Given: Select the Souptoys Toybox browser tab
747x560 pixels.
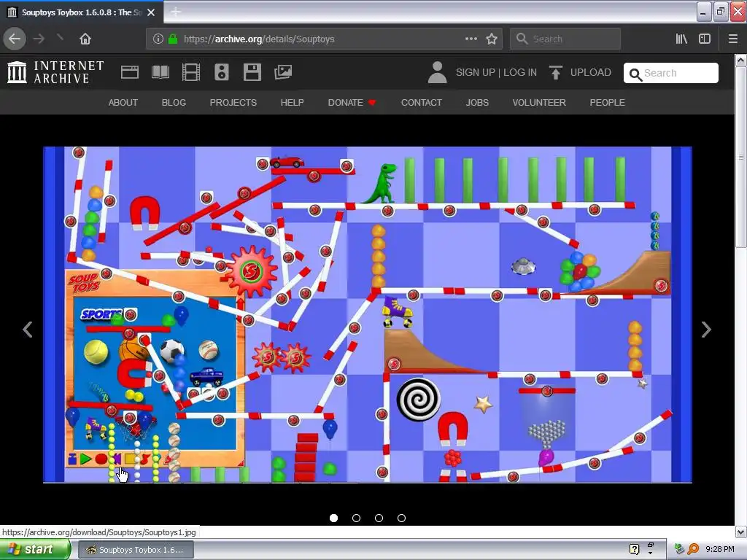Looking at the screenshot, I should coord(82,12).
